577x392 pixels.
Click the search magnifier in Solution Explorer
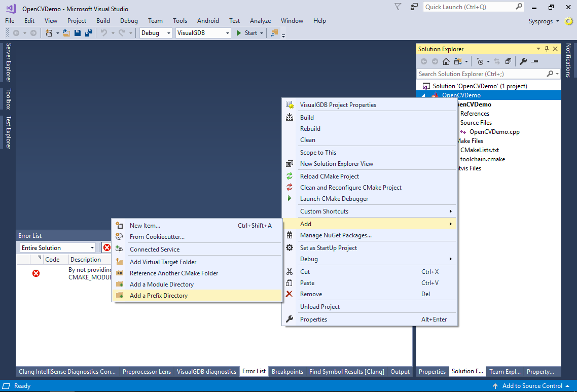tap(550, 74)
